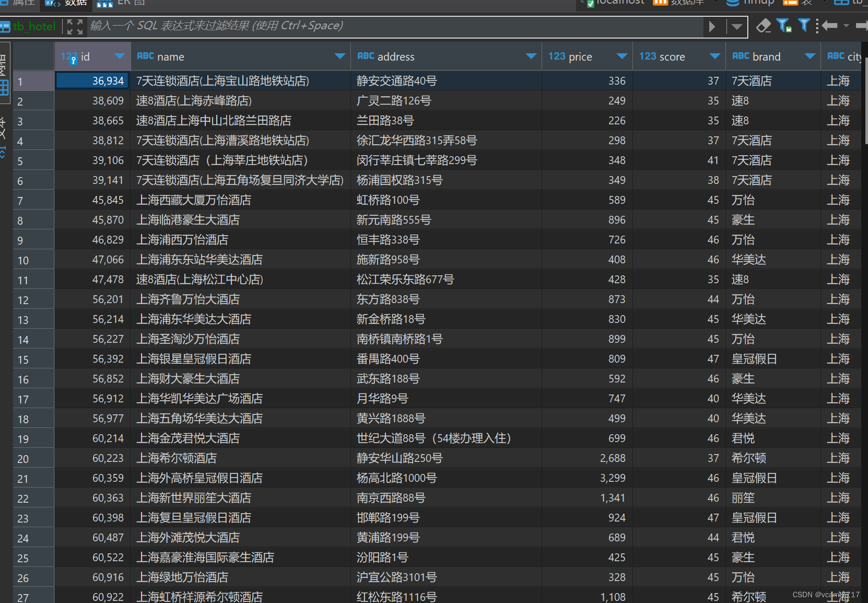The height and width of the screenshot is (603, 868).
Task: Sort by the name column header
Action: click(171, 57)
